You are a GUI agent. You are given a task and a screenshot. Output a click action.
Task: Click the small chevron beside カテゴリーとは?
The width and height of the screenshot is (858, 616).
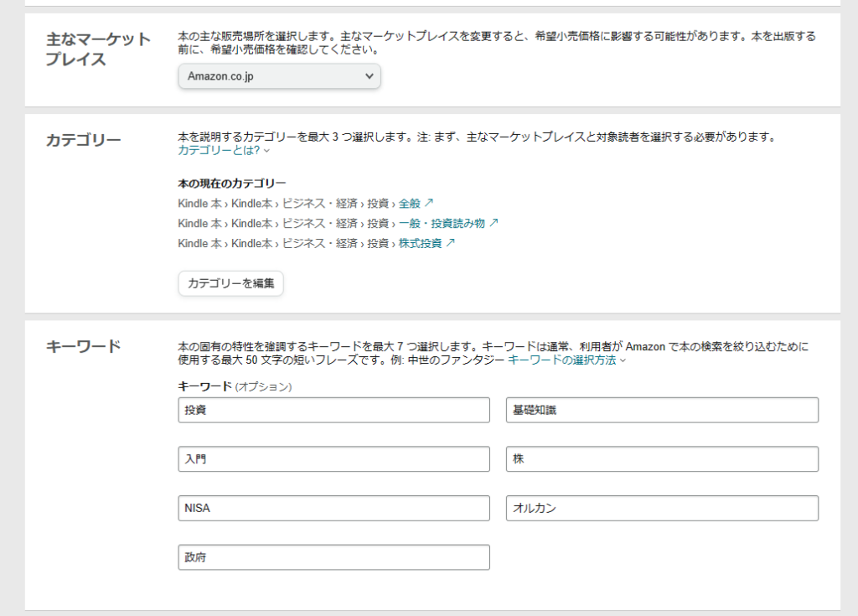(266, 152)
